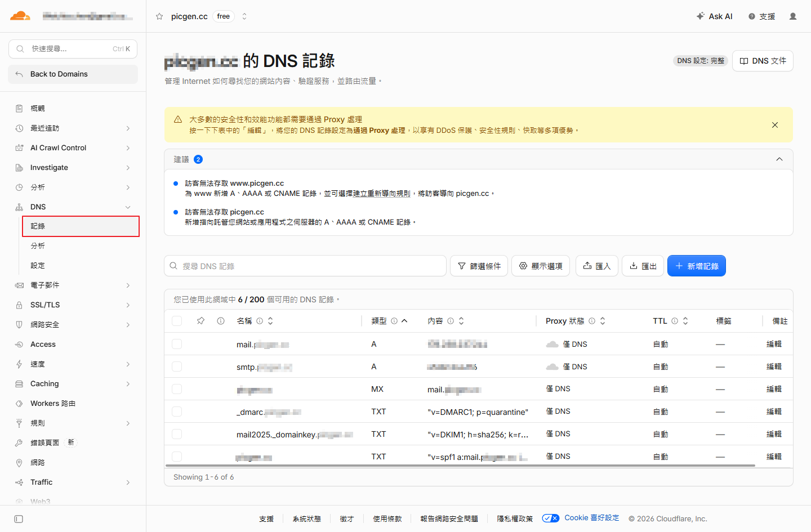
Task: Dismiss the yellow Proxy warning banner
Action: 775,125
